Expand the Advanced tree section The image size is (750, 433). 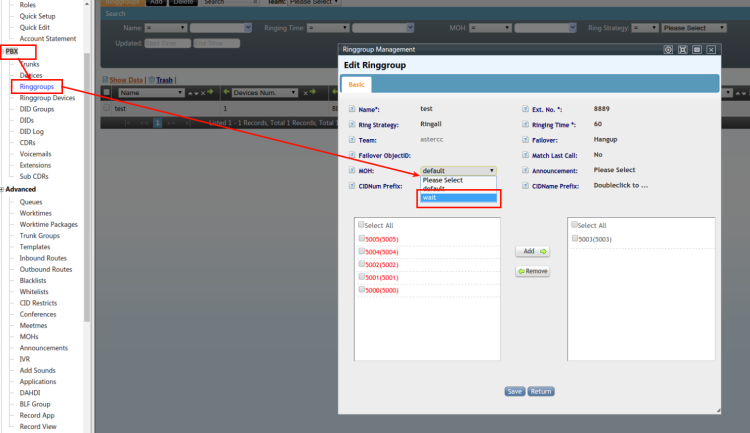tap(3, 189)
